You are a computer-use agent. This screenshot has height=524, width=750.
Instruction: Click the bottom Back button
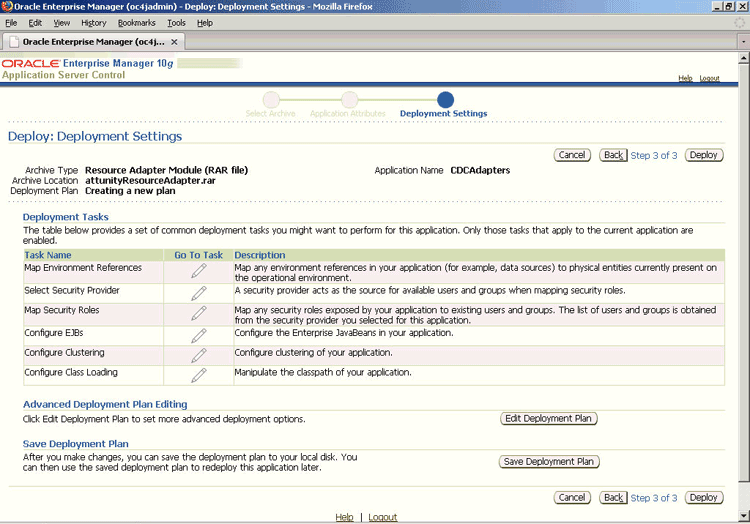[613, 497]
